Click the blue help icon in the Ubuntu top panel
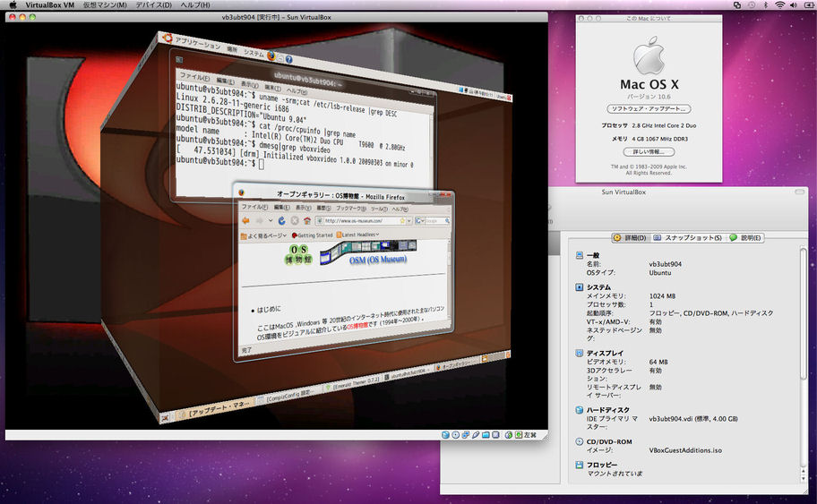 (289, 59)
